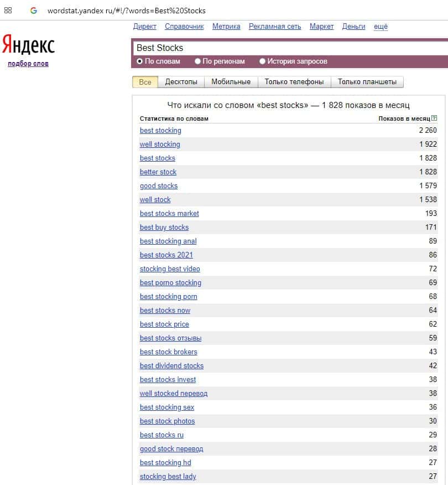This screenshot has width=448, height=485.
Task: Open the Метрика link
Action: point(226,26)
